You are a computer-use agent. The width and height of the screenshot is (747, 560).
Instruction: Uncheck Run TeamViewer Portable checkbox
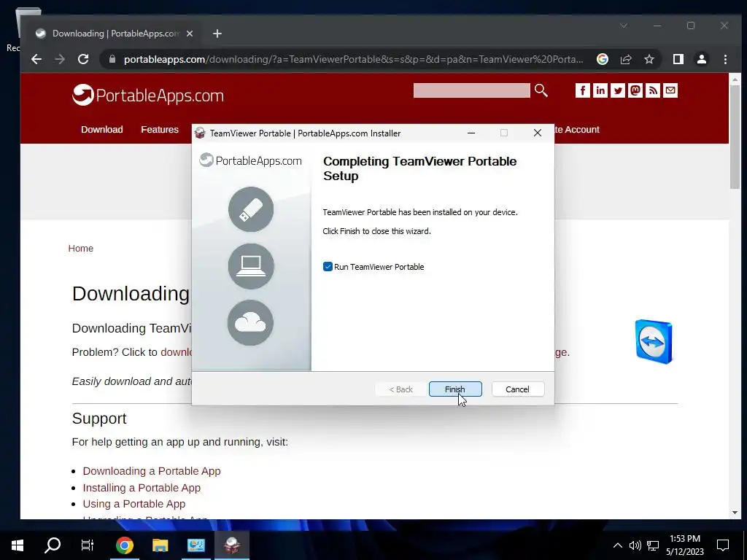(x=328, y=267)
